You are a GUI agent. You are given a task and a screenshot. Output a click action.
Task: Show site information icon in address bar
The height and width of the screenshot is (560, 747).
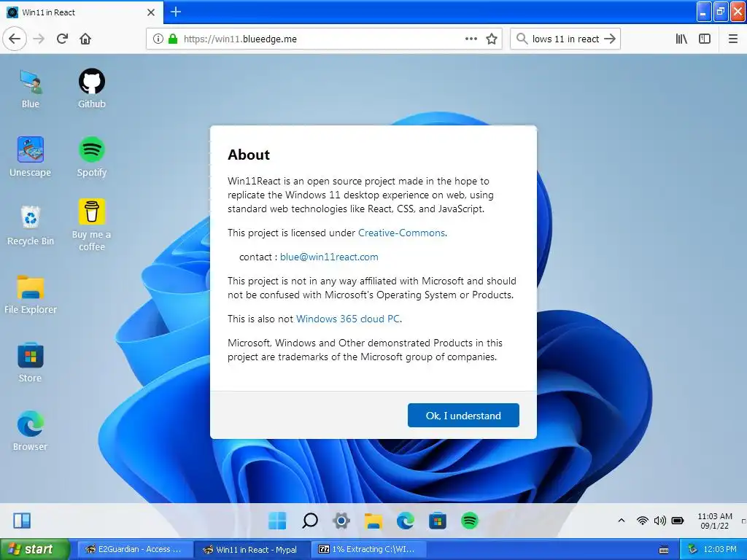coord(158,39)
